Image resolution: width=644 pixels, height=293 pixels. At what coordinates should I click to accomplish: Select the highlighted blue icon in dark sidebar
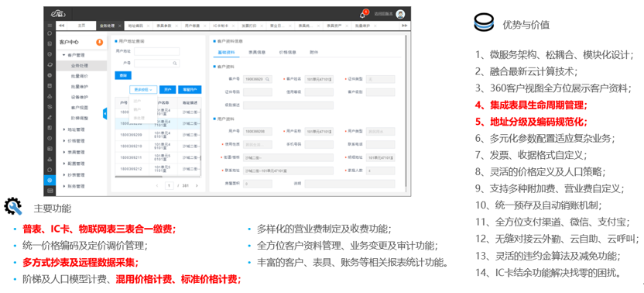(x=50, y=181)
